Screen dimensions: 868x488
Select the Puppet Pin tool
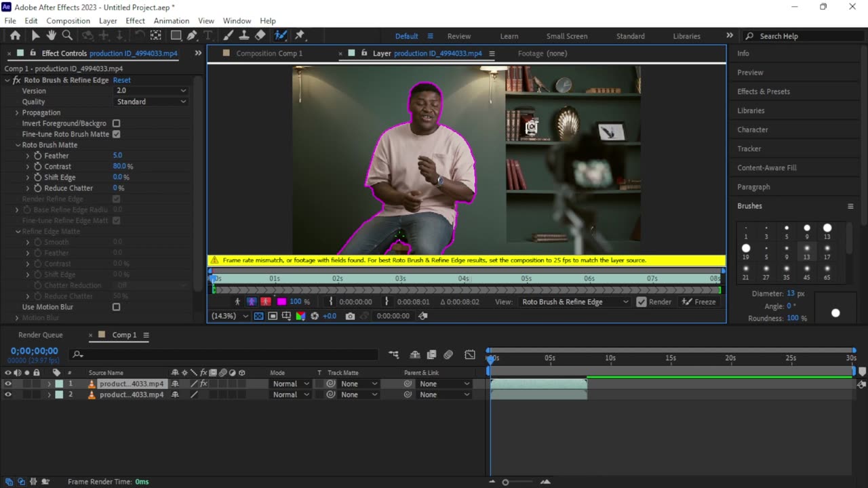(x=300, y=36)
